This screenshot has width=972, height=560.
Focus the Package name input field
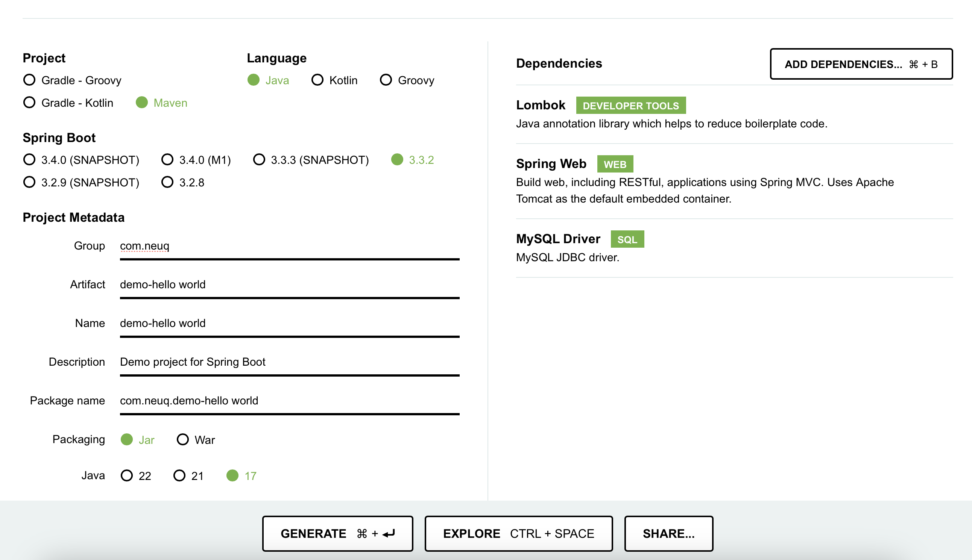click(290, 401)
